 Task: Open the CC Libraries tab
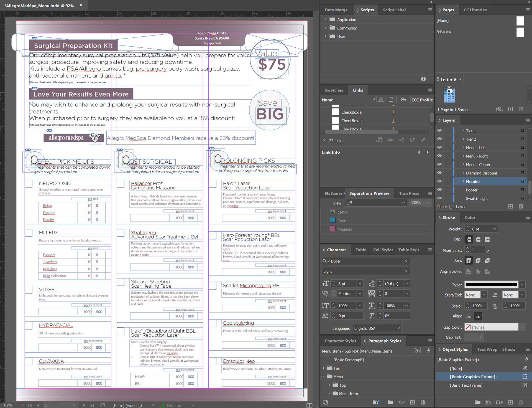click(475, 10)
